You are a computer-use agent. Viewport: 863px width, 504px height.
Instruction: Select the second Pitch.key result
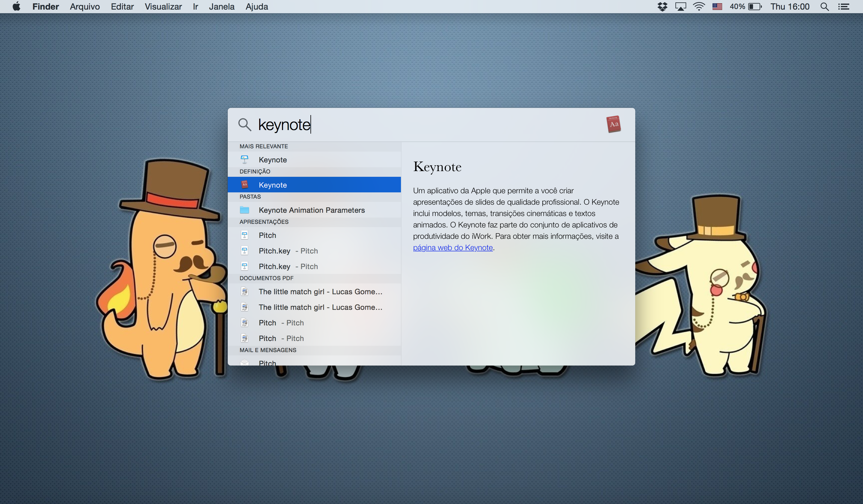314,266
